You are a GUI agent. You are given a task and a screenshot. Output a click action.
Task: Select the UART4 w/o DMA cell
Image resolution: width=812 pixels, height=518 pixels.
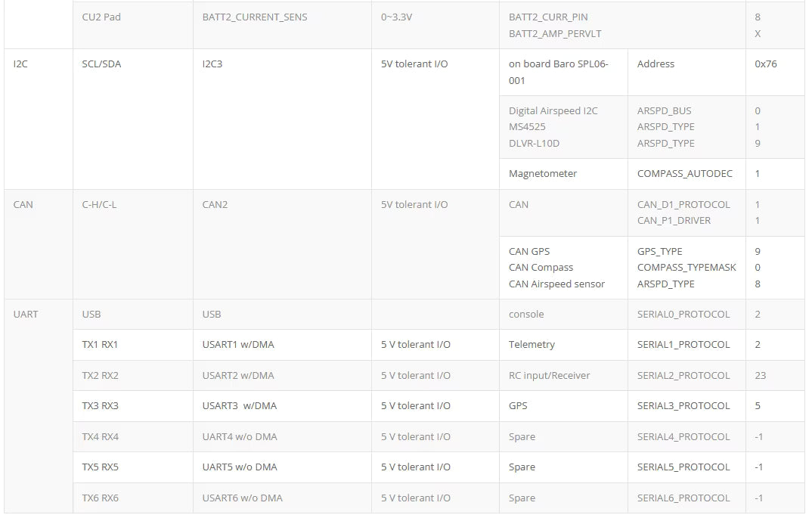pyautogui.click(x=282, y=436)
